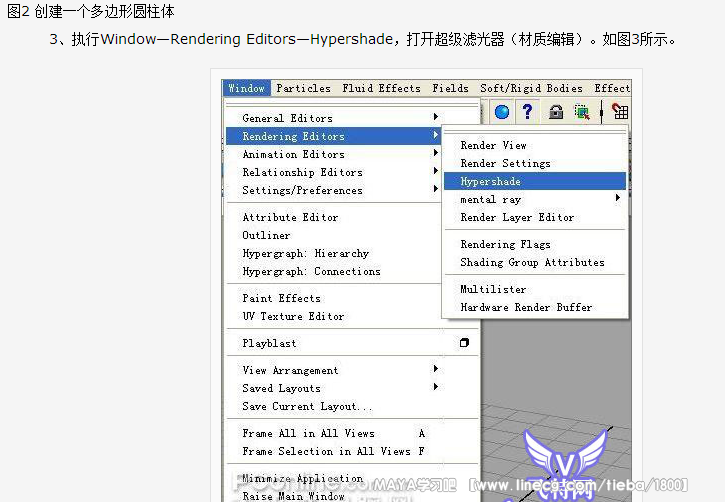The image size is (725, 502).
Task: Expand mental ray submenu
Action: point(535,199)
